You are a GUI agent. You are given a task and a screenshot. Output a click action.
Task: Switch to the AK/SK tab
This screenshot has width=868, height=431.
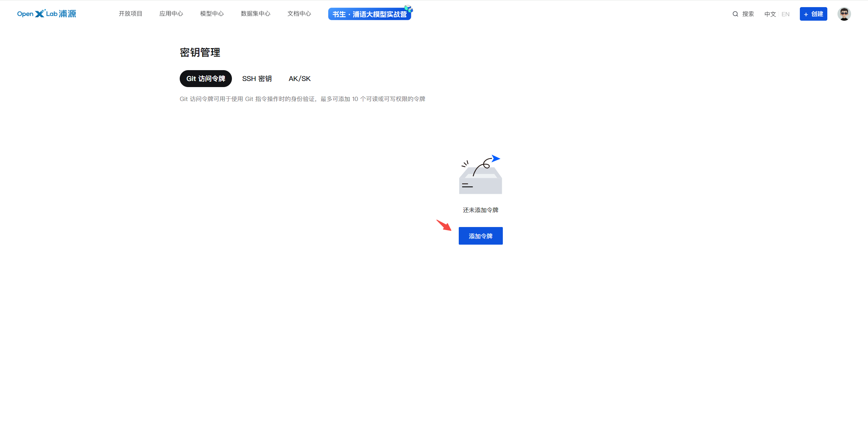299,79
